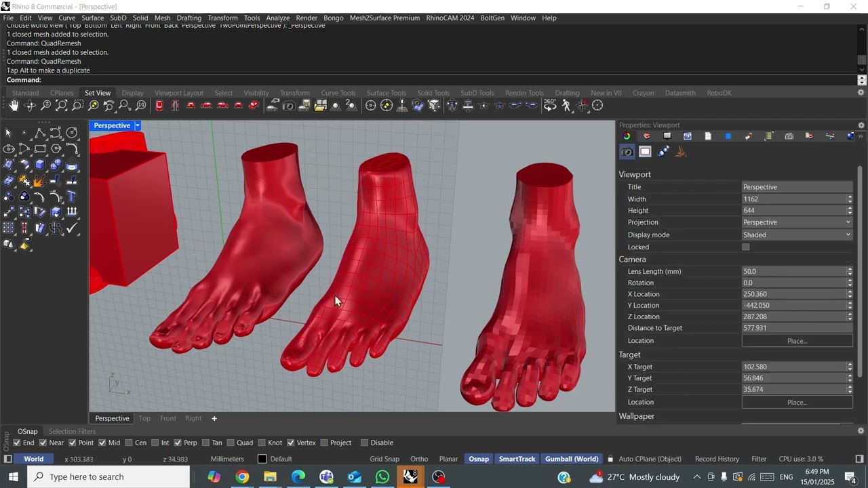Toggle the Mid osnap checkbox
This screenshot has width=868, height=488.
102,443
